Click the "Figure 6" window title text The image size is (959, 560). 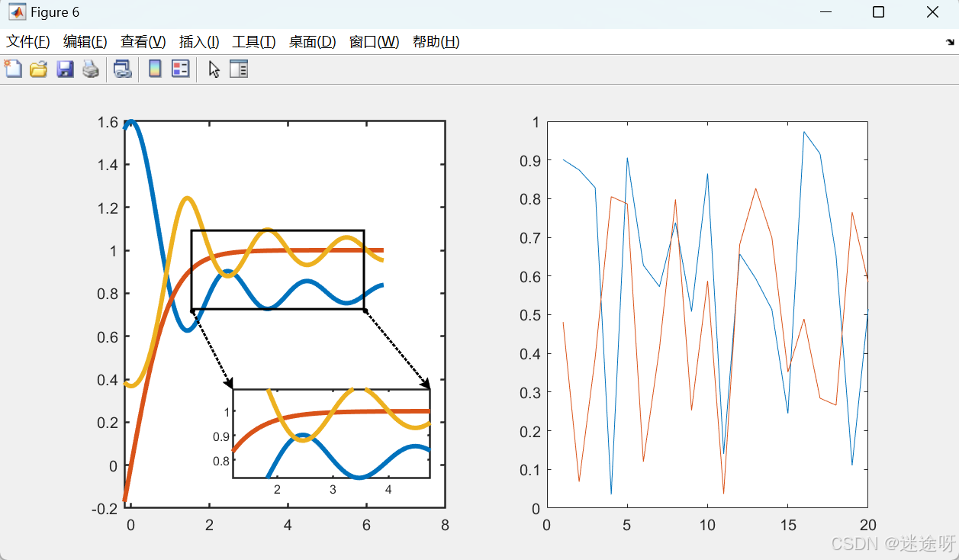[x=55, y=13]
